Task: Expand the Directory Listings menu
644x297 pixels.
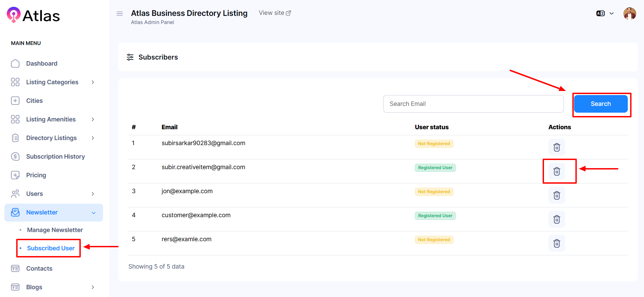Action: (x=52, y=138)
